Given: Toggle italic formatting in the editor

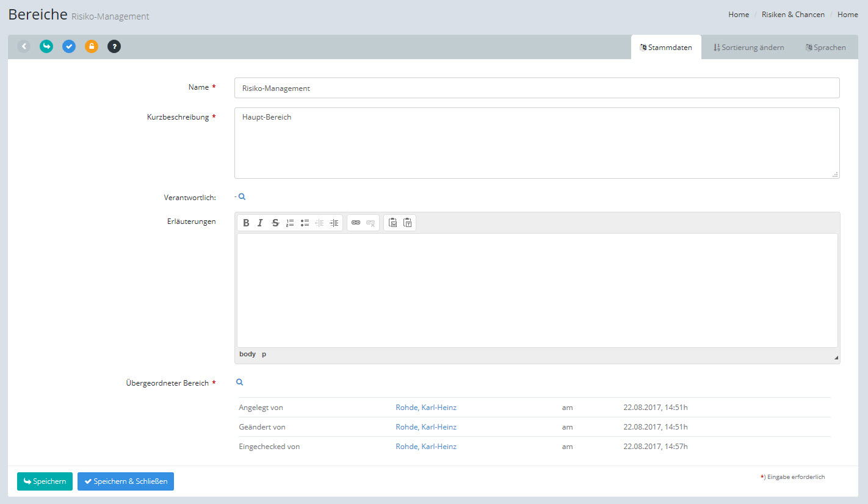Looking at the screenshot, I should (x=260, y=223).
